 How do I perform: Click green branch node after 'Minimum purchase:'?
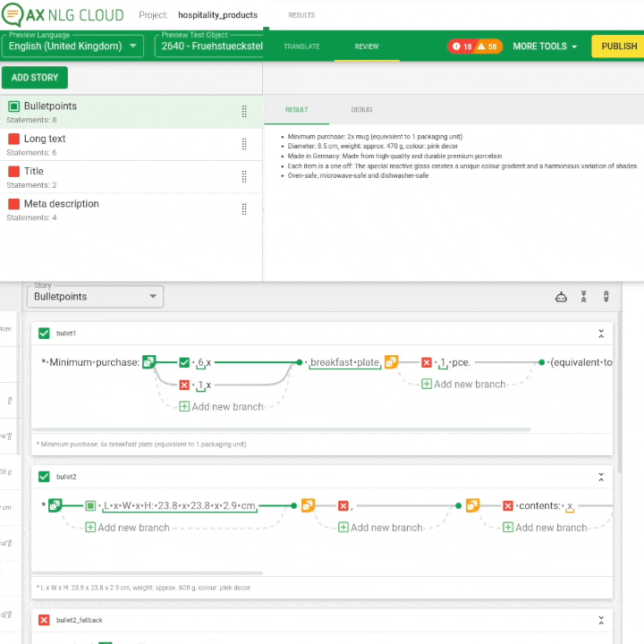point(148,362)
